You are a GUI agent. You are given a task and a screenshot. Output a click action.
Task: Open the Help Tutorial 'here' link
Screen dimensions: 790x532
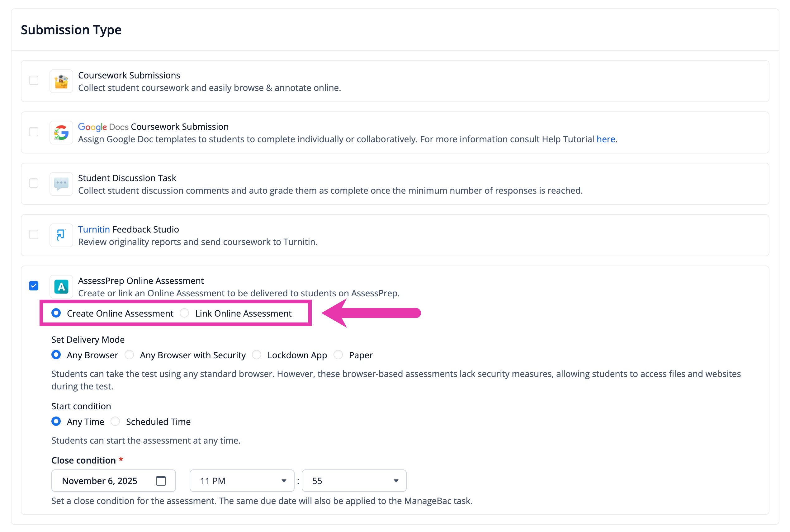click(606, 139)
